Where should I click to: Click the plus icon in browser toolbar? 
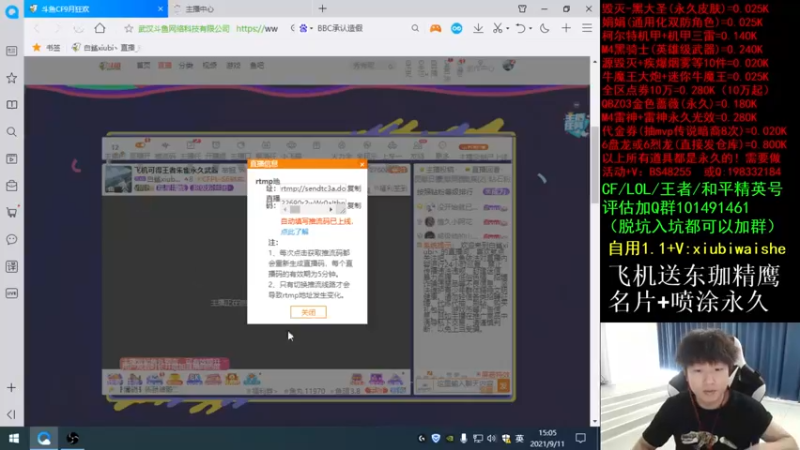(566, 29)
